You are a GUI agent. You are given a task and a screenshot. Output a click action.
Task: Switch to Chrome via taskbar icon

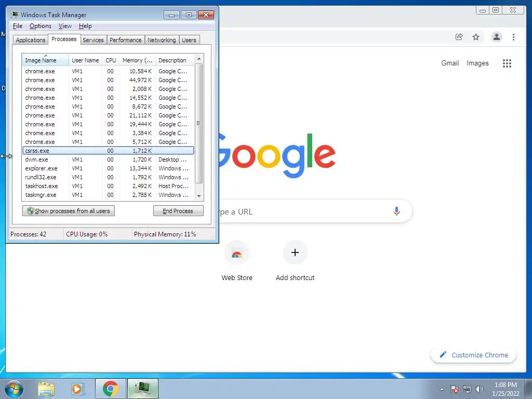pyautogui.click(x=111, y=389)
